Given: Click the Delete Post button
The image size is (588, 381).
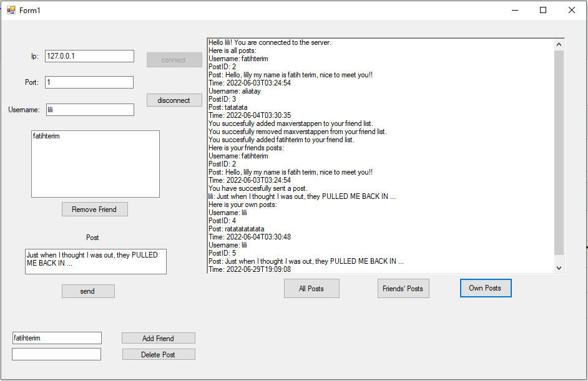Looking at the screenshot, I should [x=159, y=354].
